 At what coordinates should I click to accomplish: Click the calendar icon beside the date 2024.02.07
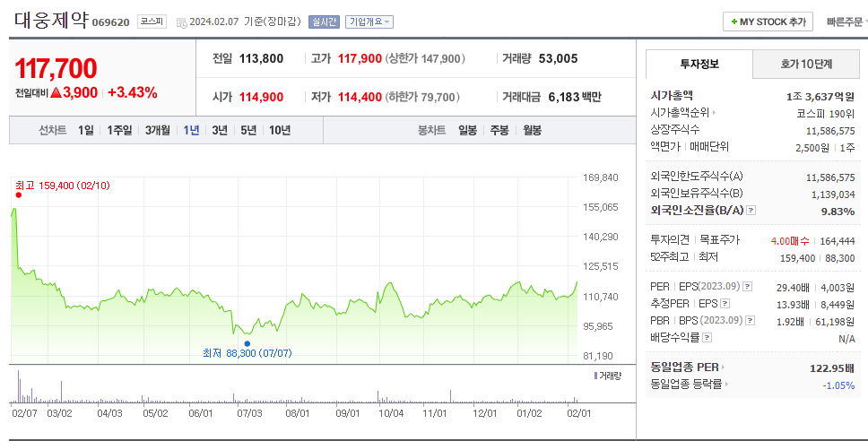(x=181, y=22)
